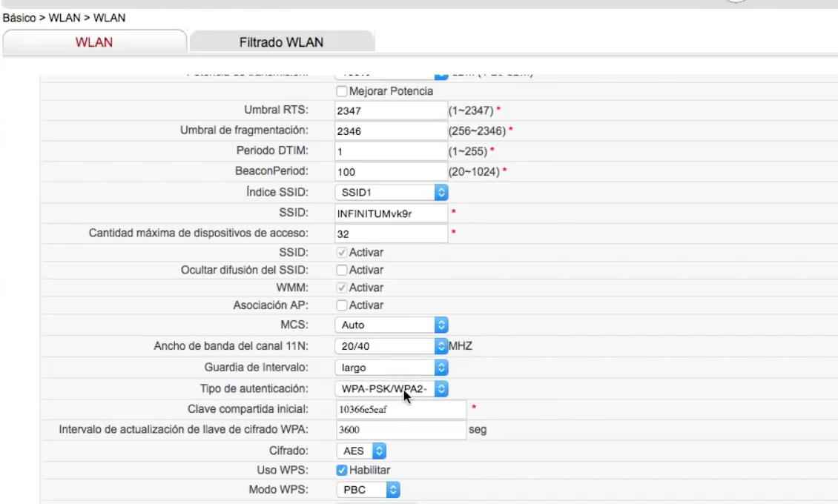Expand the MCS Auto dropdown
The image size is (838, 504).
(391, 325)
